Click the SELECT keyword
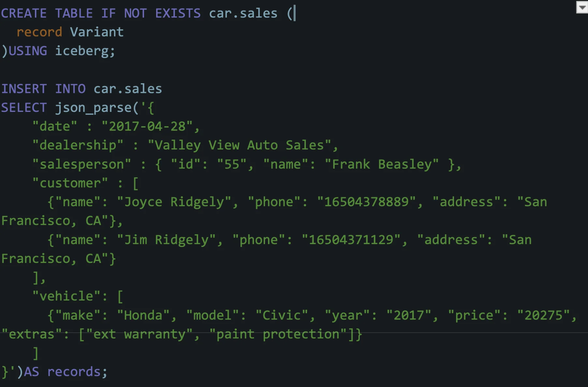 24,108
